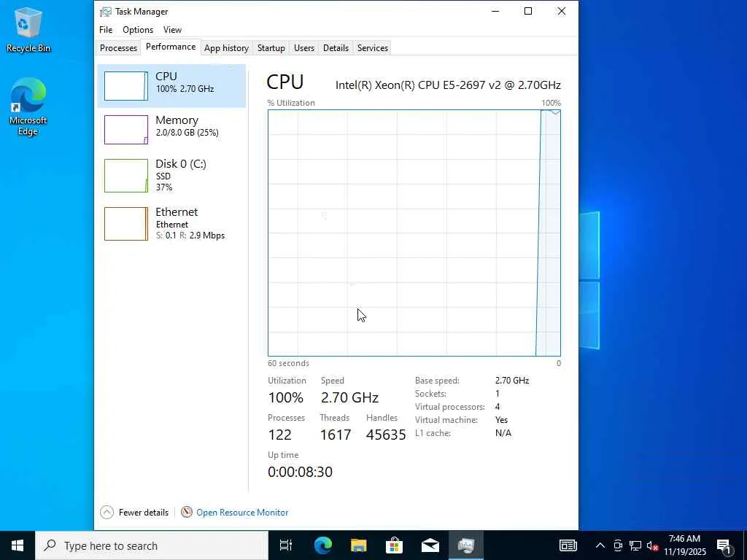This screenshot has height=560, width=747.
Task: Select the Memory mini graph thumbnail
Action: click(126, 130)
